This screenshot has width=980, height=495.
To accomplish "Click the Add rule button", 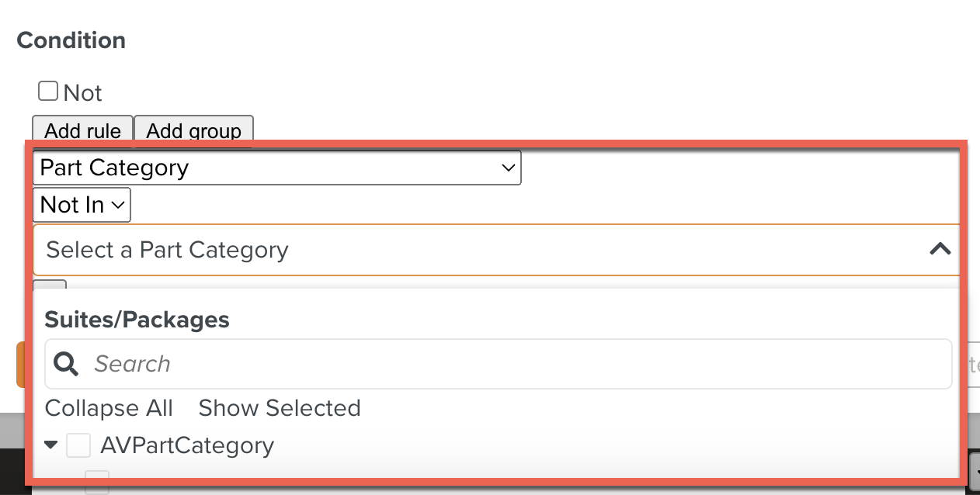I will [82, 130].
